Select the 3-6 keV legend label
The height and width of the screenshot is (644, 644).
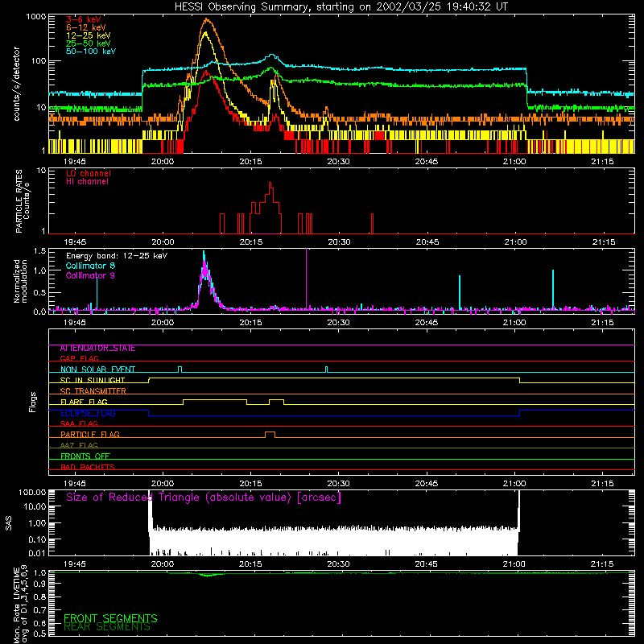pos(84,19)
